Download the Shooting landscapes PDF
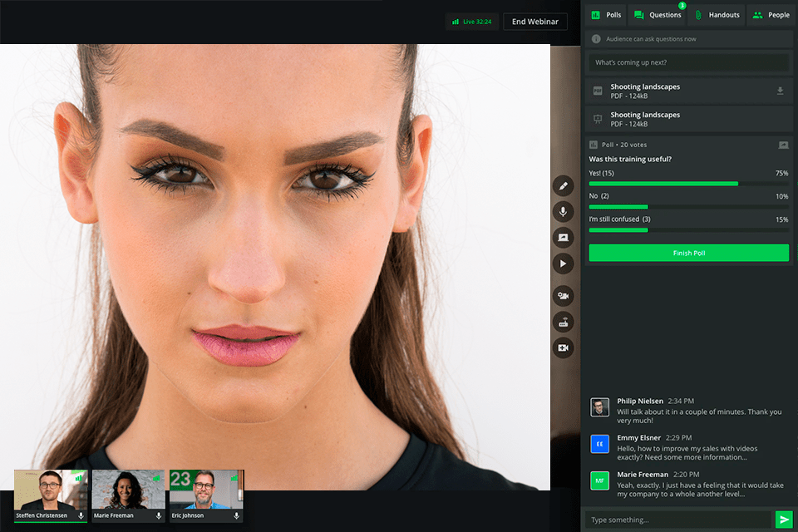798x532 pixels. coord(781,91)
